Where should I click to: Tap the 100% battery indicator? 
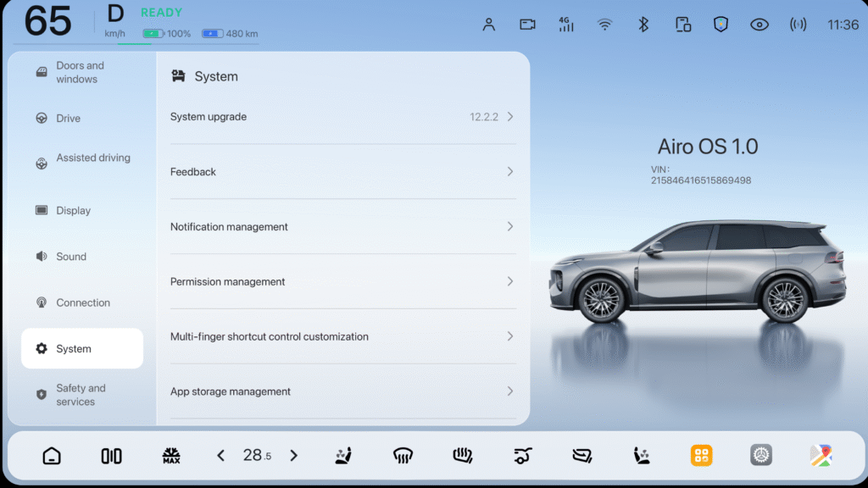167,34
